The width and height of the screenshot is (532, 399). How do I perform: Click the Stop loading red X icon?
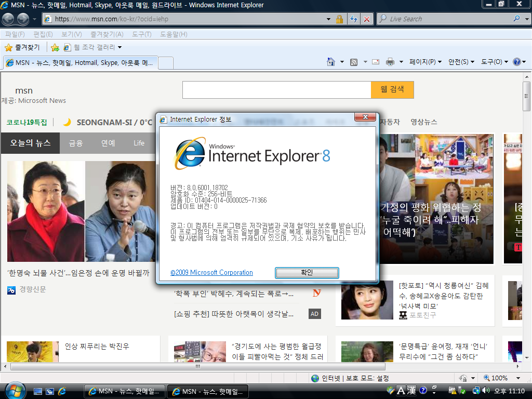[367, 19]
